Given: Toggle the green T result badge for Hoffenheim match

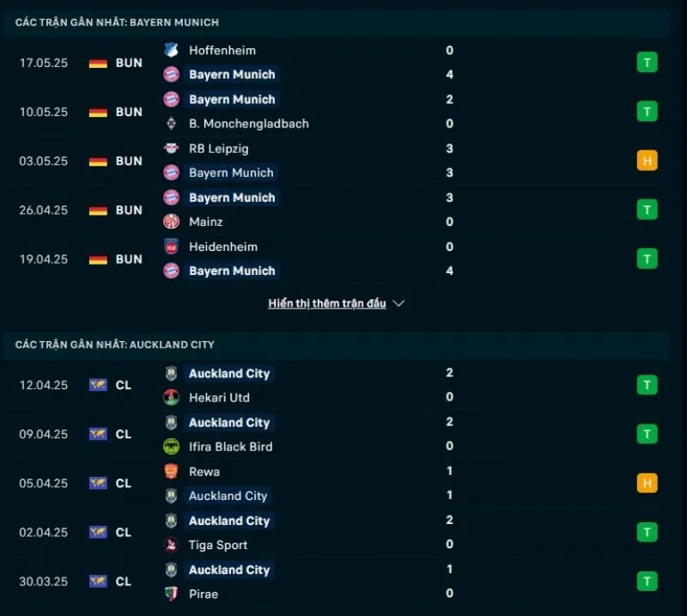Looking at the screenshot, I should click(x=647, y=63).
